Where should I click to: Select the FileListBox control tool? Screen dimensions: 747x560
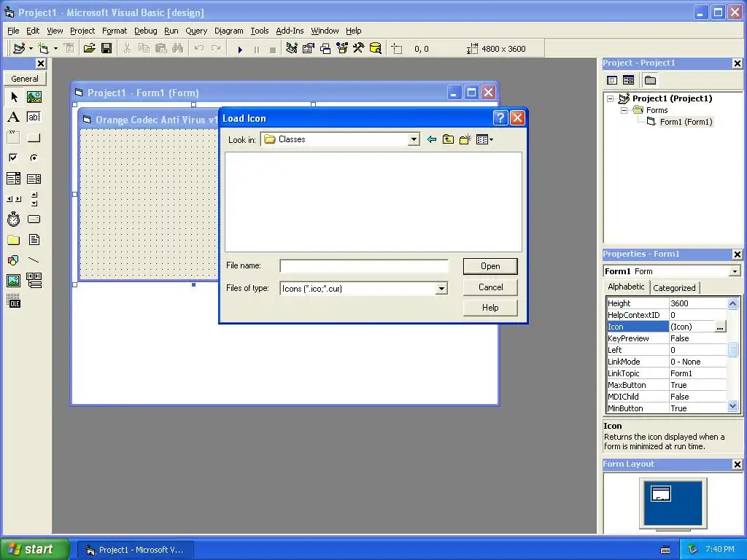(34, 240)
